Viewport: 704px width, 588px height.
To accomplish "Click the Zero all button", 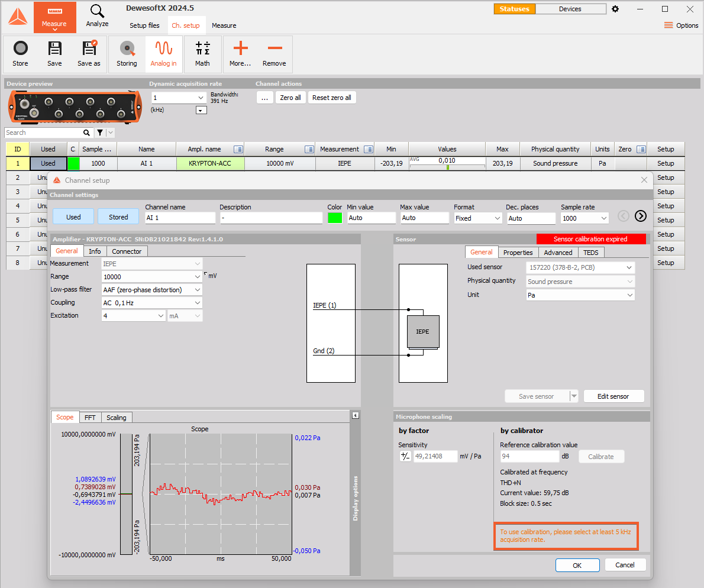I will tap(290, 98).
